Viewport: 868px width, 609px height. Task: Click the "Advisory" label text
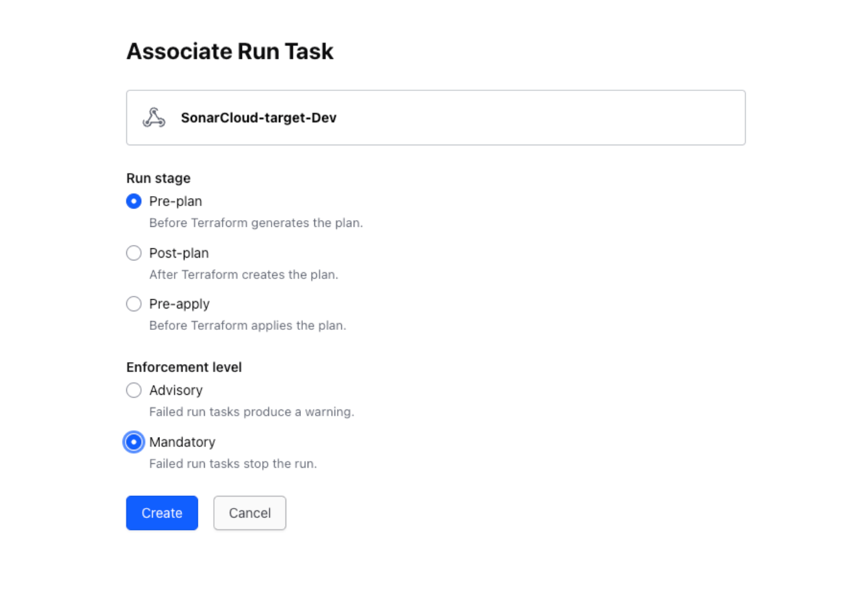176,390
